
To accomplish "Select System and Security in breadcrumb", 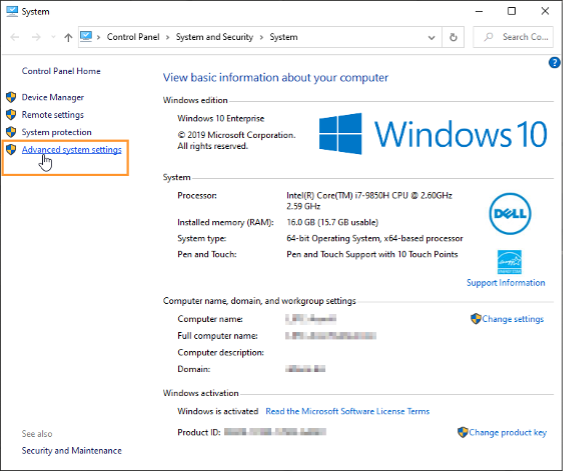I will [x=214, y=37].
